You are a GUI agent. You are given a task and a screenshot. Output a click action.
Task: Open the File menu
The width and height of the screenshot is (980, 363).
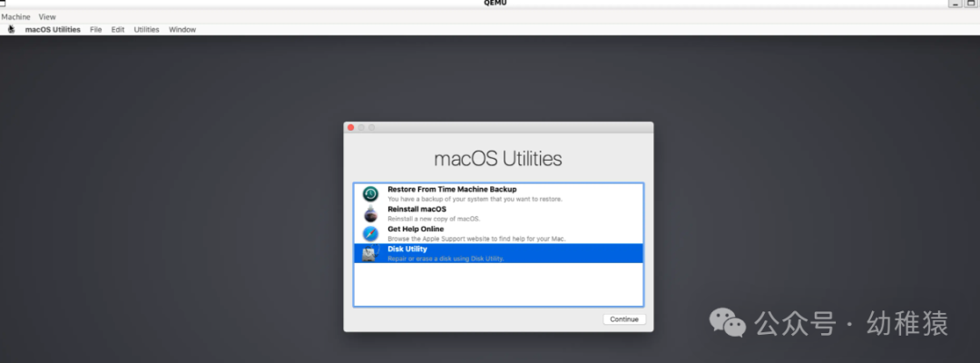tap(95, 29)
